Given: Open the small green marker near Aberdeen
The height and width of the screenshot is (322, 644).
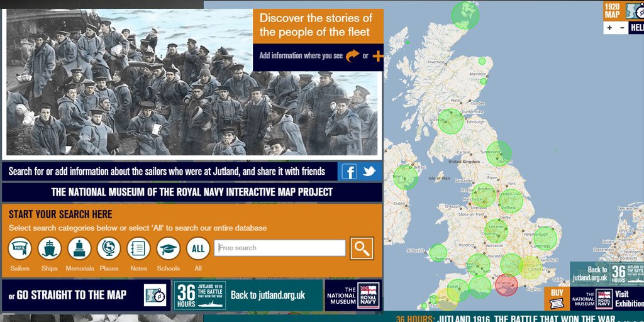Looking at the screenshot, I should click(x=484, y=81).
